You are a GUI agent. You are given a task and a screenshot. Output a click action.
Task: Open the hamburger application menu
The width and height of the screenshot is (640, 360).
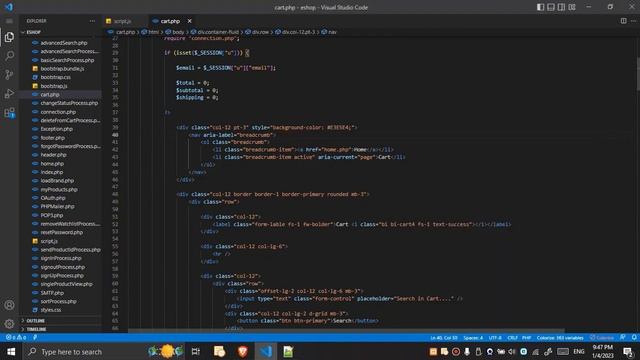pyautogui.click(x=9, y=21)
